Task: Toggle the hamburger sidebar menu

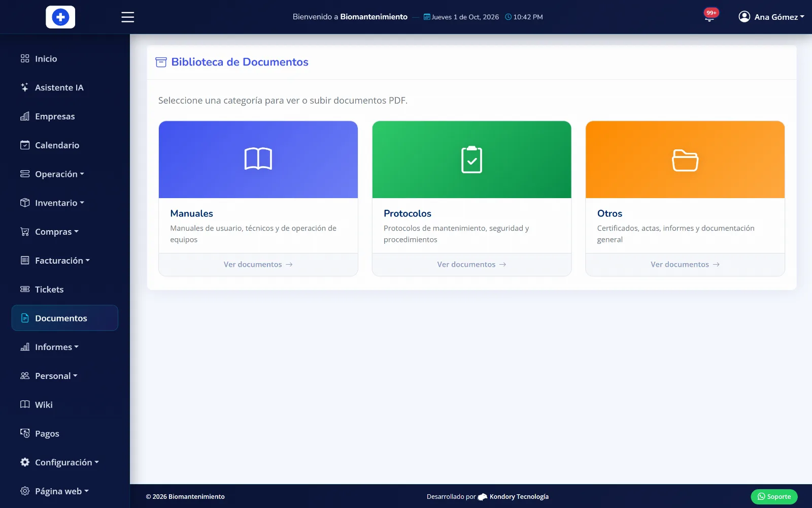Action: (128, 17)
